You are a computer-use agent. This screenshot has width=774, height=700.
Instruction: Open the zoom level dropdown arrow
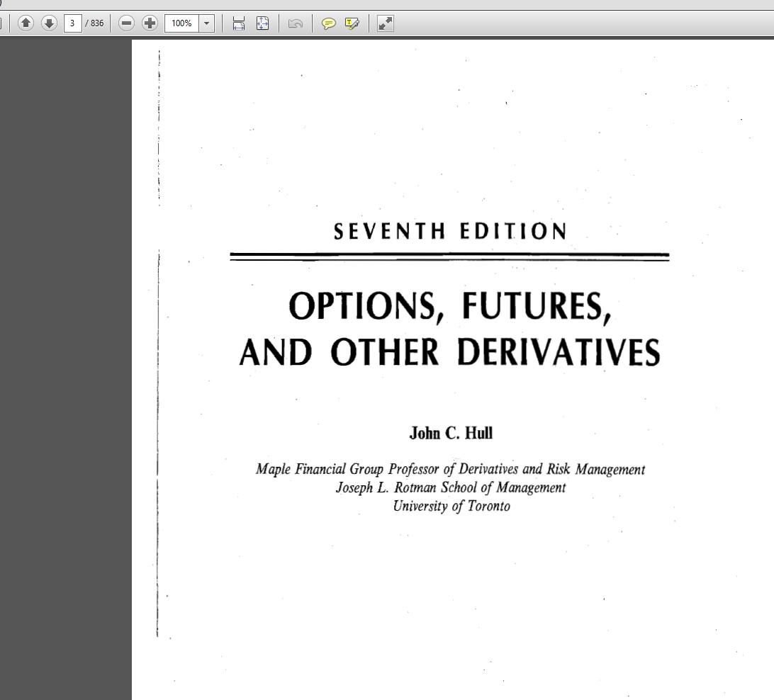pyautogui.click(x=207, y=23)
